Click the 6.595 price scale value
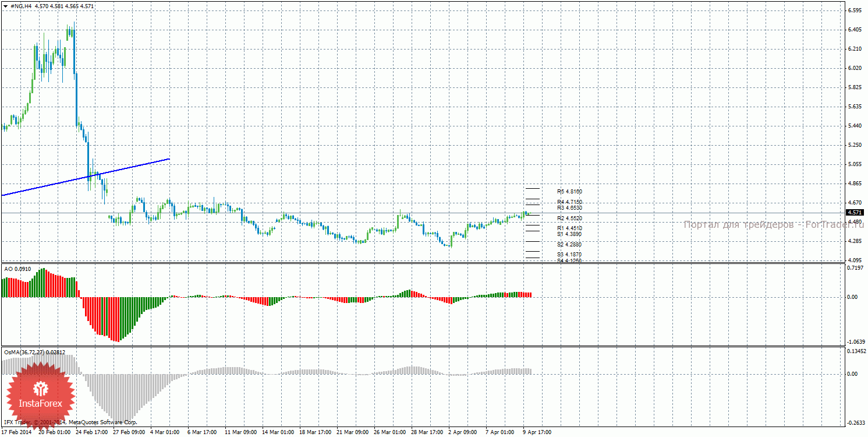 (x=855, y=10)
